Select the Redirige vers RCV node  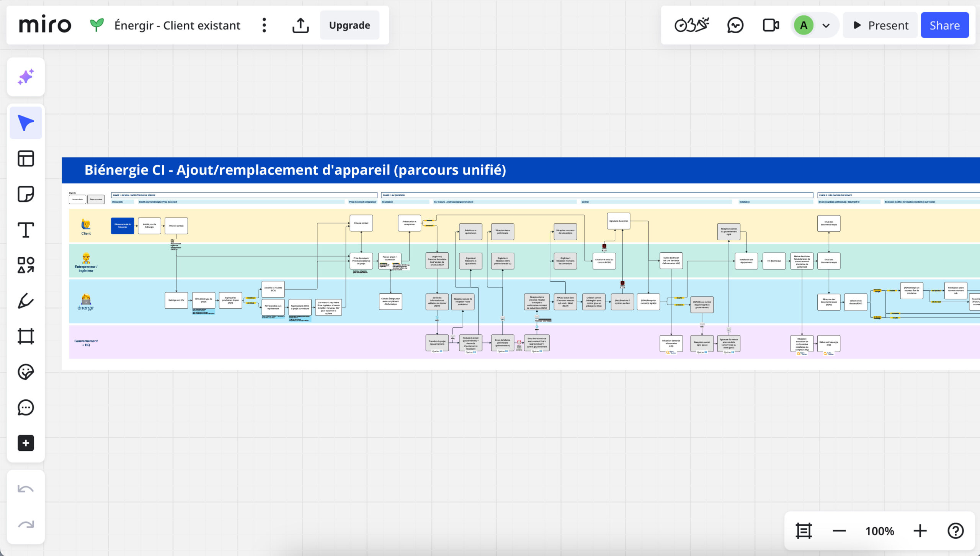click(x=176, y=300)
